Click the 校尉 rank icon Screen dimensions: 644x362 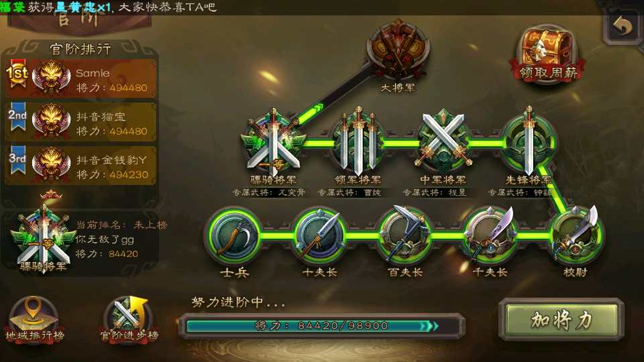(x=576, y=235)
